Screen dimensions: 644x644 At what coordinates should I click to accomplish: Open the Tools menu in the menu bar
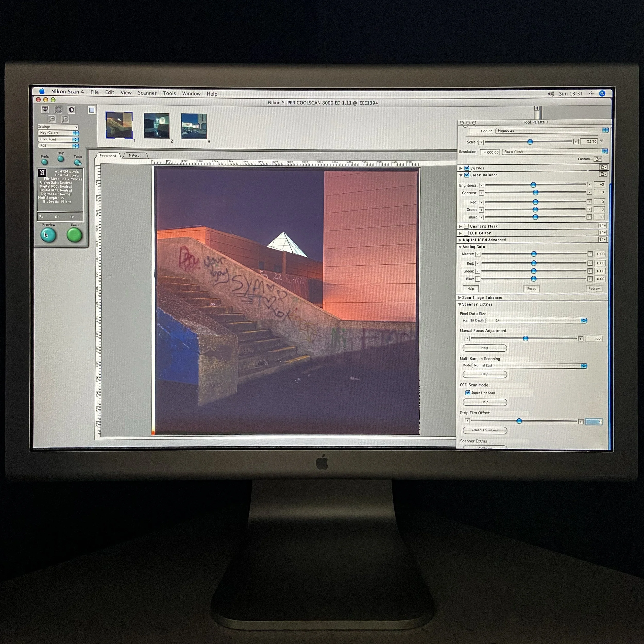pyautogui.click(x=169, y=93)
